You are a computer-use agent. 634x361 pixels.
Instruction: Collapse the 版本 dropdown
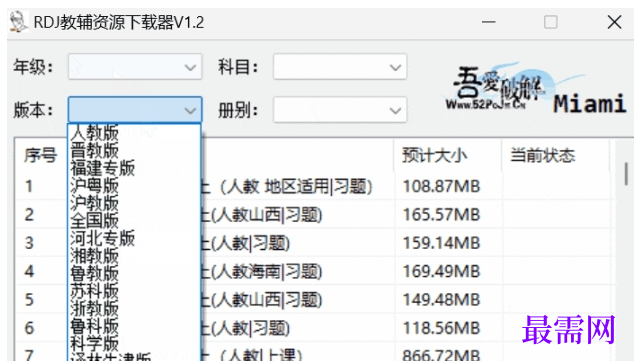135,110
